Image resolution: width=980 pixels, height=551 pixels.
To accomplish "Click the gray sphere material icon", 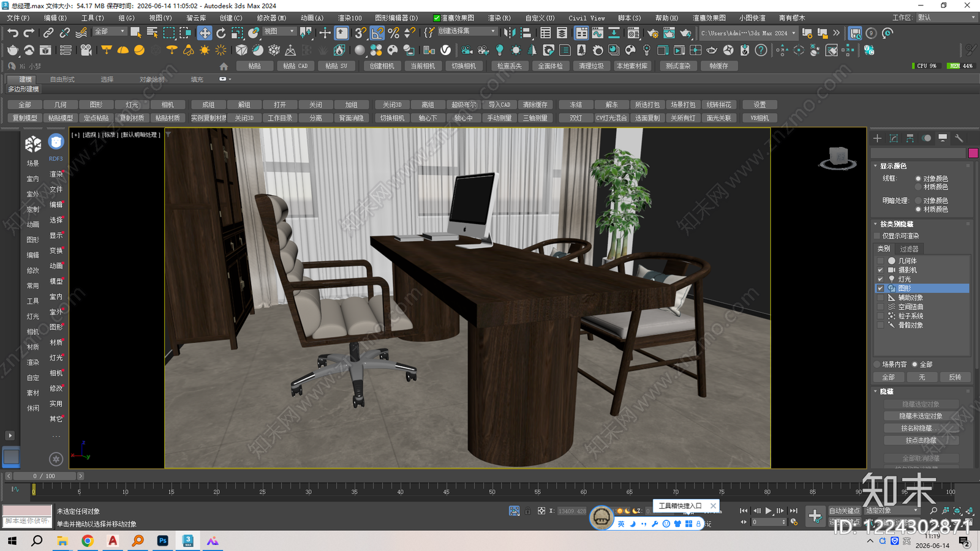I will [360, 50].
